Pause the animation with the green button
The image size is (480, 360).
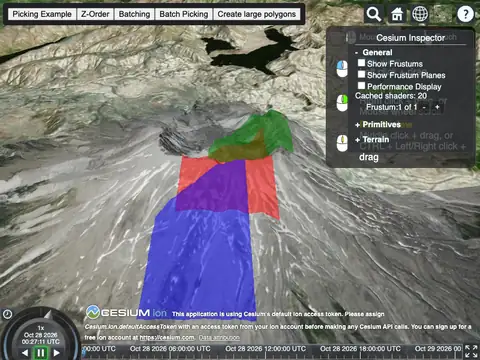(x=41, y=352)
